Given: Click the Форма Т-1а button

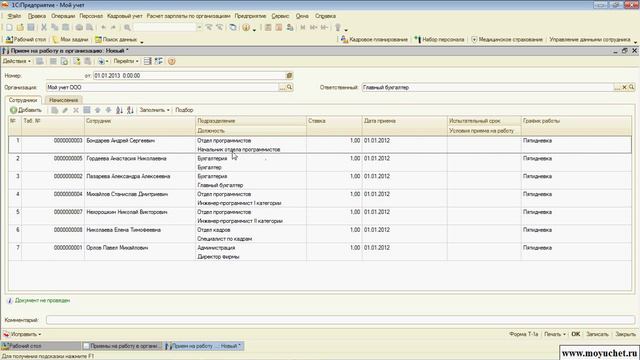Looking at the screenshot, I should point(524,334).
